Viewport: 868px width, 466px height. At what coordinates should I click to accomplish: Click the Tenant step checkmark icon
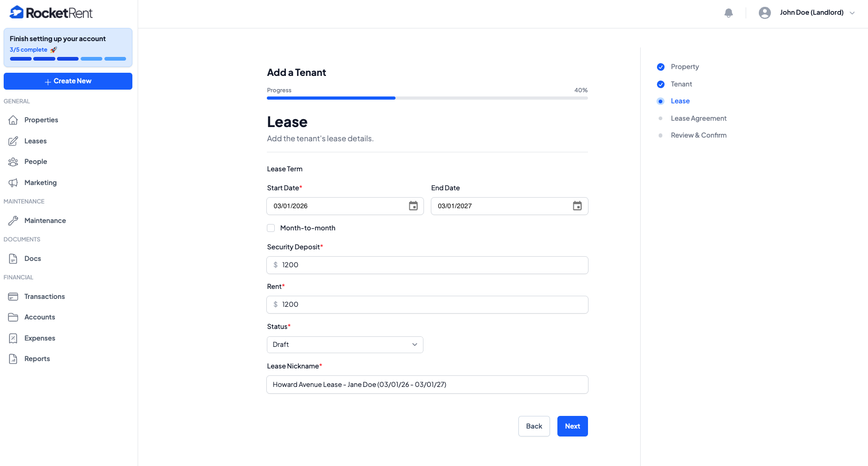click(661, 84)
